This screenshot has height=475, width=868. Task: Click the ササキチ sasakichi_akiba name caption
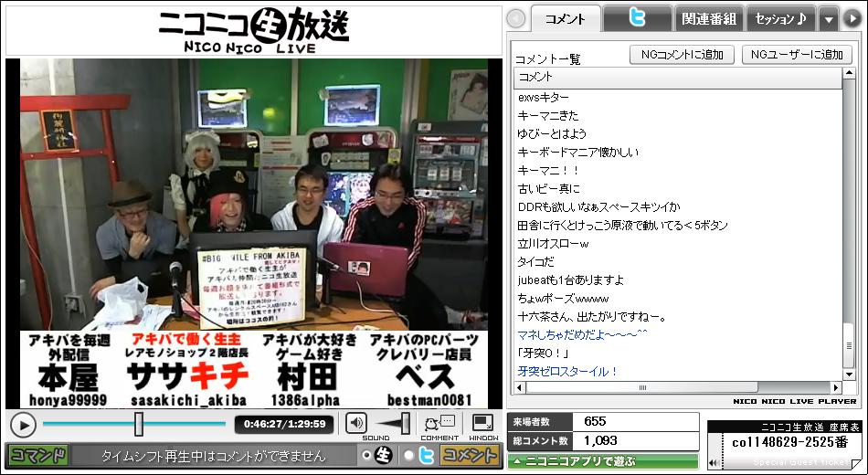click(x=188, y=369)
